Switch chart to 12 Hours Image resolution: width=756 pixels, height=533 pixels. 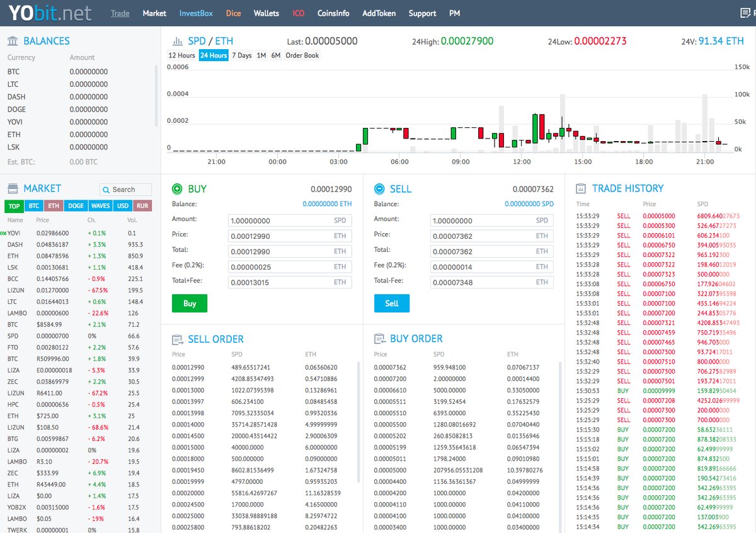pos(181,55)
